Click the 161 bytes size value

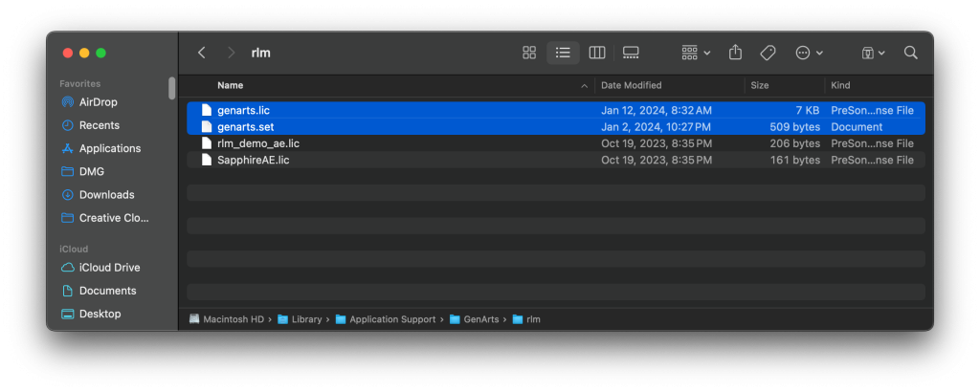click(x=795, y=161)
